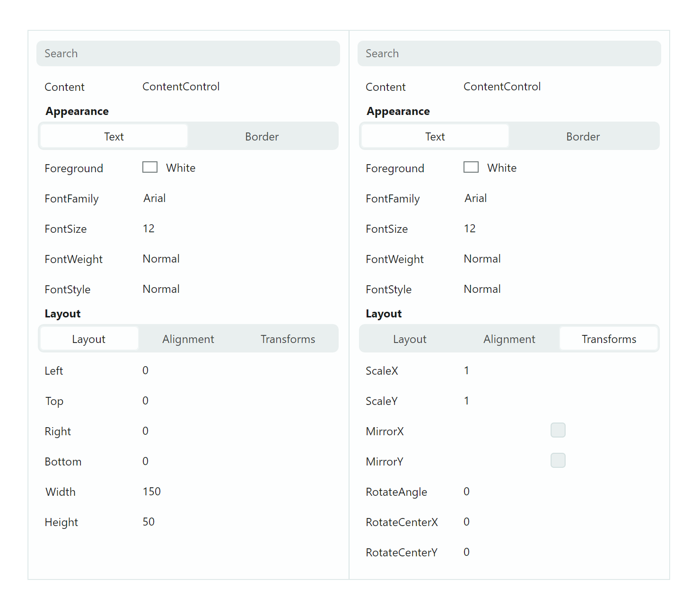Switch to Transforms tab in left panel
Screen dimensions: 700x615
[288, 339]
